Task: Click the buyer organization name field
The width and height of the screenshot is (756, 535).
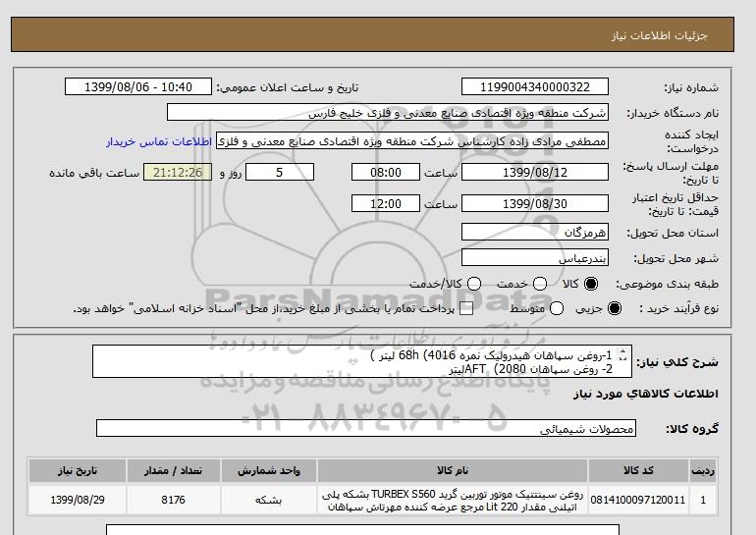Action: [387, 112]
